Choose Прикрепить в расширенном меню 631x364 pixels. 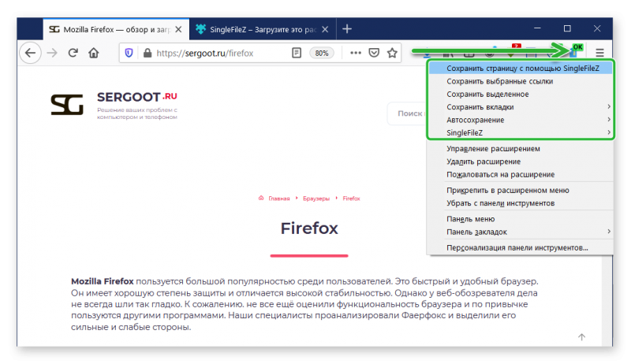point(520,190)
